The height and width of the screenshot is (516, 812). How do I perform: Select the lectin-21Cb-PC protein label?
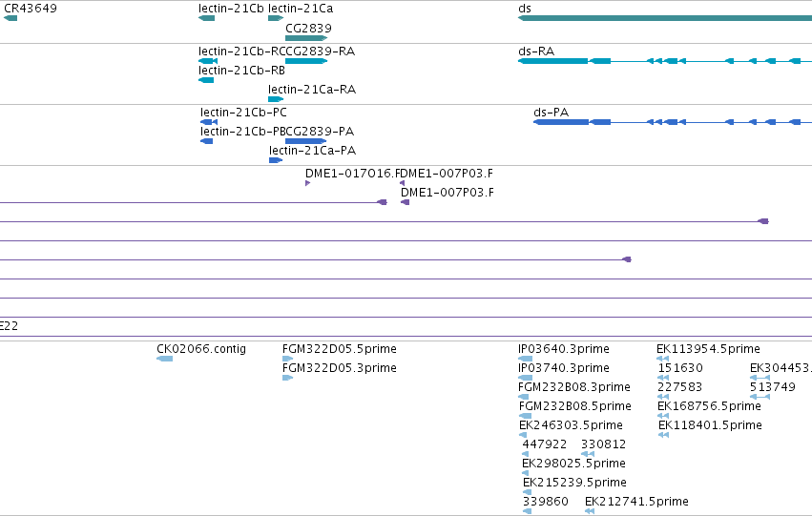tap(243, 113)
